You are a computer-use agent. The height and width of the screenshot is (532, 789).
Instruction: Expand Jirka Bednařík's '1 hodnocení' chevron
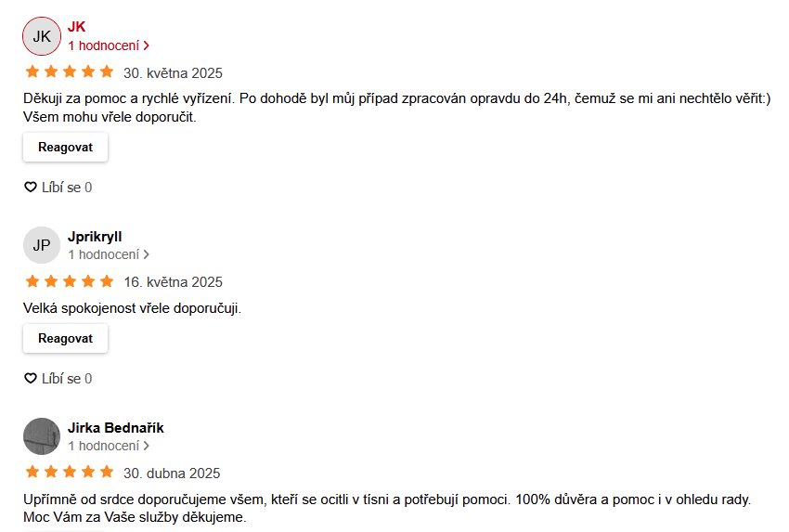(147, 446)
